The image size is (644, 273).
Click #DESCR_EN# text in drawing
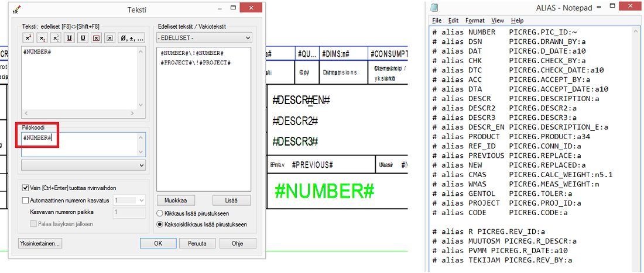pos(302,101)
